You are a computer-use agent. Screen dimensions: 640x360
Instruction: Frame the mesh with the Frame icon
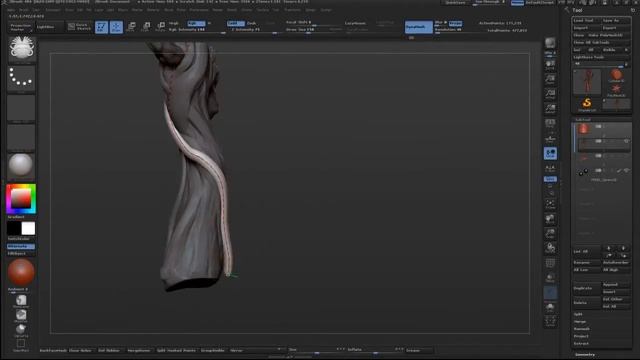[550, 204]
